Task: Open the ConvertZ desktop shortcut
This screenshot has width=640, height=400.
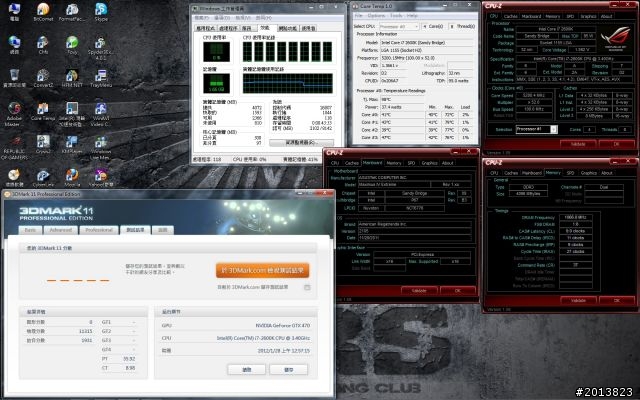Action: pyautogui.click(x=43, y=78)
